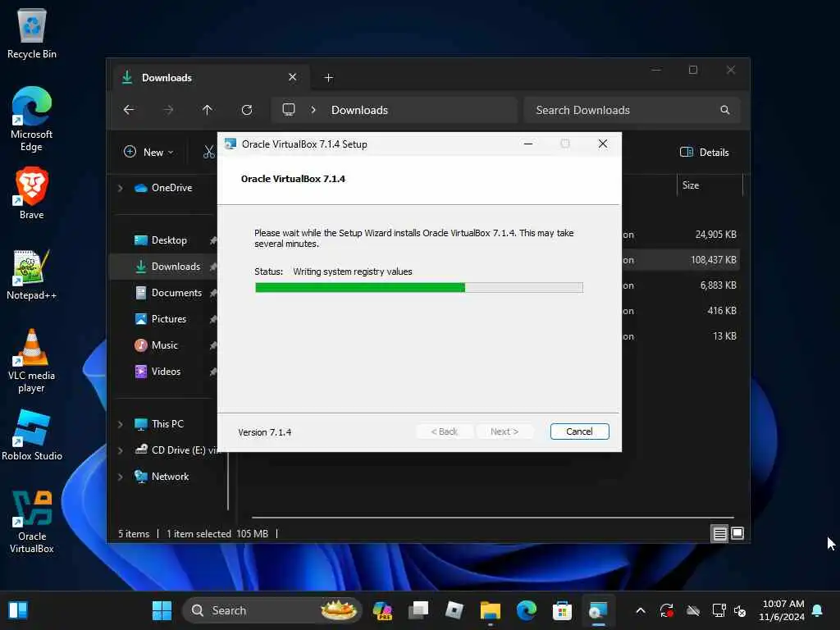Click the sync status tray icon
The width and height of the screenshot is (840, 630).
tap(666, 610)
